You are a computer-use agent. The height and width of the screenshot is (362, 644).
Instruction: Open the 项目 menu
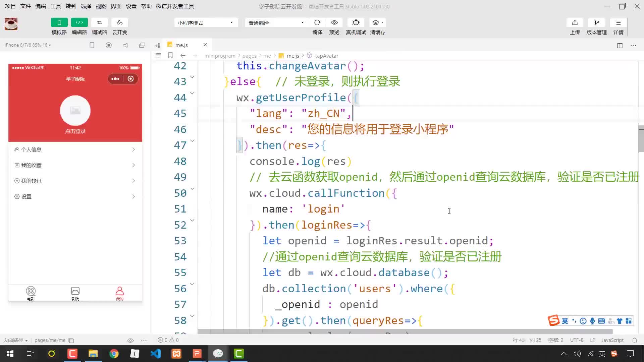click(x=10, y=6)
